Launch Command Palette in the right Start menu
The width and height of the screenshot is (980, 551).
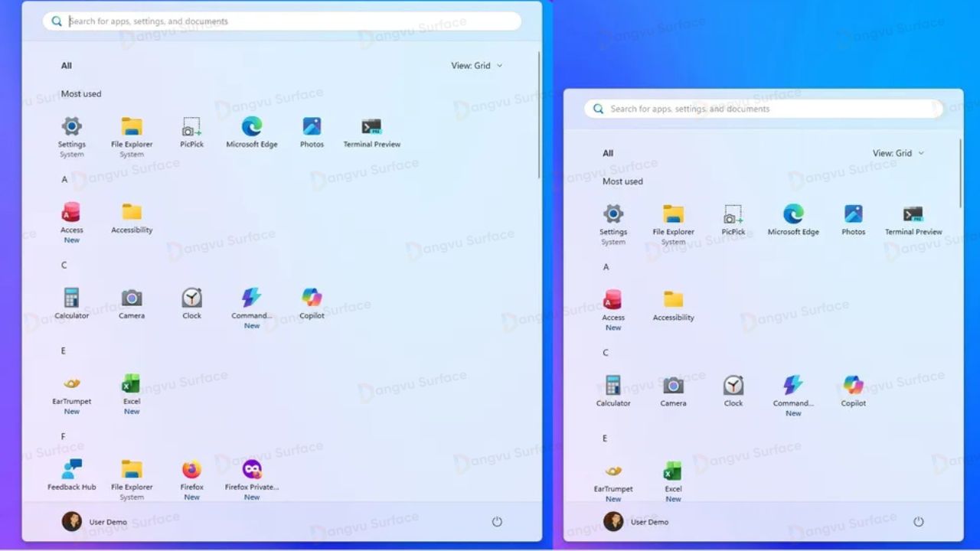point(793,396)
